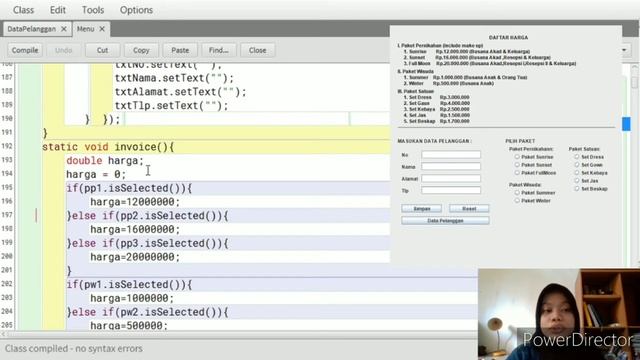The height and width of the screenshot is (360, 640).
Task: Open the Class menu
Action: pyautogui.click(x=23, y=10)
